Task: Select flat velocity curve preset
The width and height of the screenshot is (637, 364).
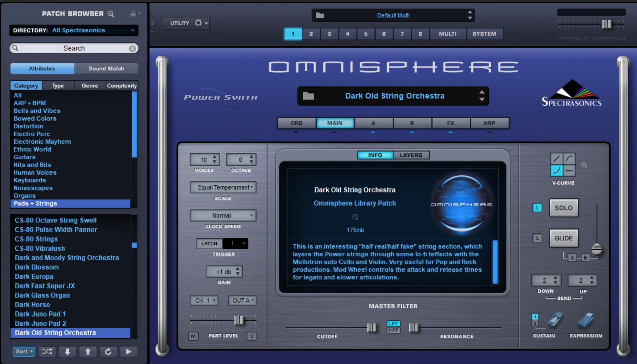Action: [569, 170]
